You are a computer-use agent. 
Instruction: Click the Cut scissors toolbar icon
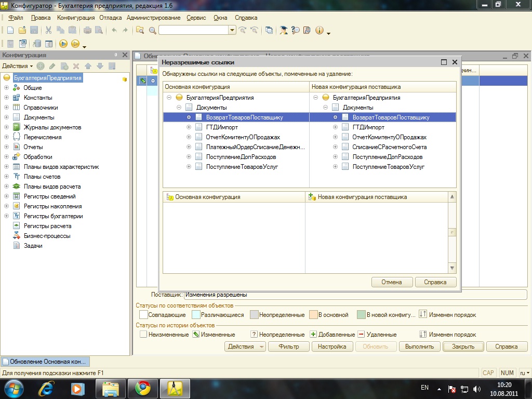(x=48, y=30)
